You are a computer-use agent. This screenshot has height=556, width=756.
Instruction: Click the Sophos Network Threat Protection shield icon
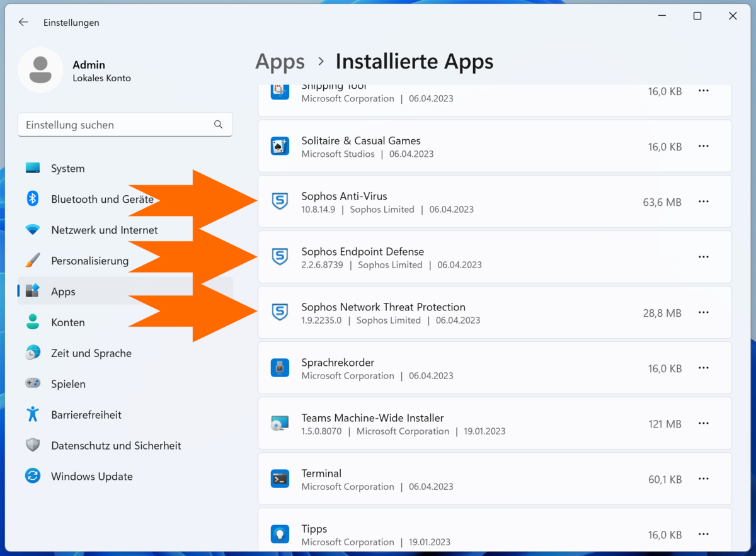[280, 312]
